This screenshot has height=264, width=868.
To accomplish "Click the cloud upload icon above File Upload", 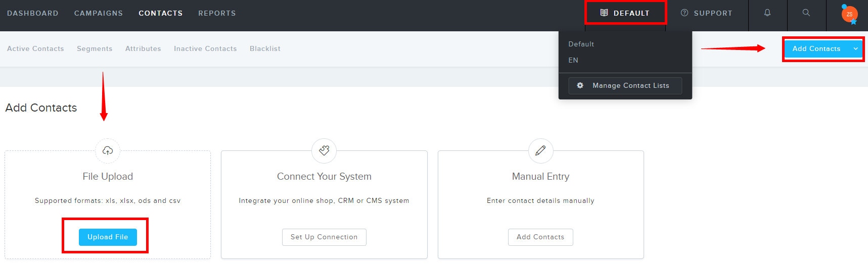I will (108, 150).
